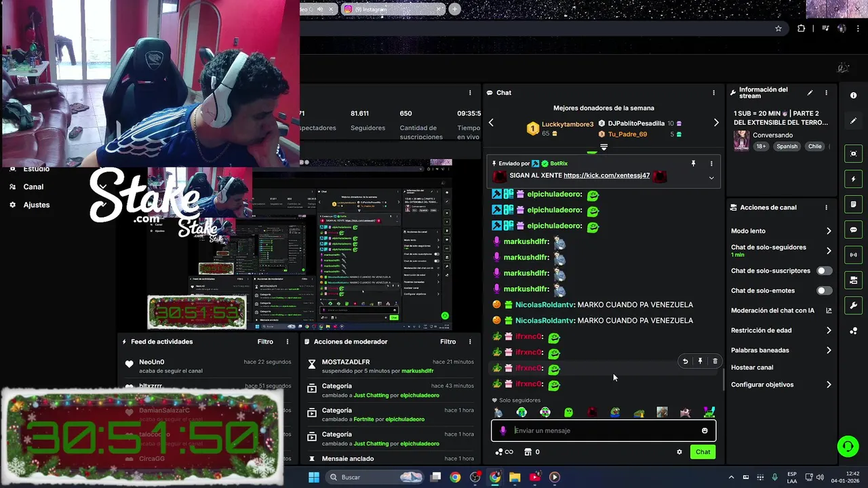This screenshot has width=868, height=488.
Task: Open Chrome media controls icon
Action: [825, 28]
